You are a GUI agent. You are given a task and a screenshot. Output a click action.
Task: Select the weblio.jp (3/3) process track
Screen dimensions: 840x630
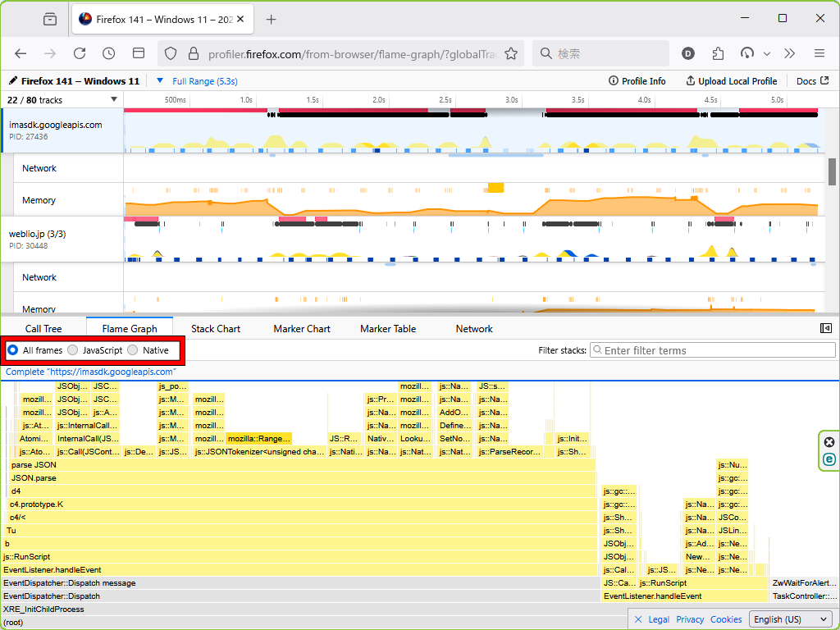coord(62,240)
